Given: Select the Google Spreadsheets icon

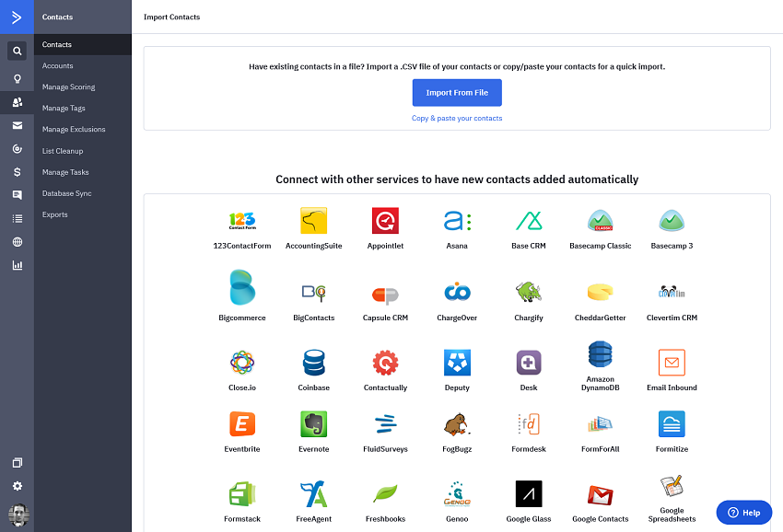Looking at the screenshot, I should click(x=672, y=486).
